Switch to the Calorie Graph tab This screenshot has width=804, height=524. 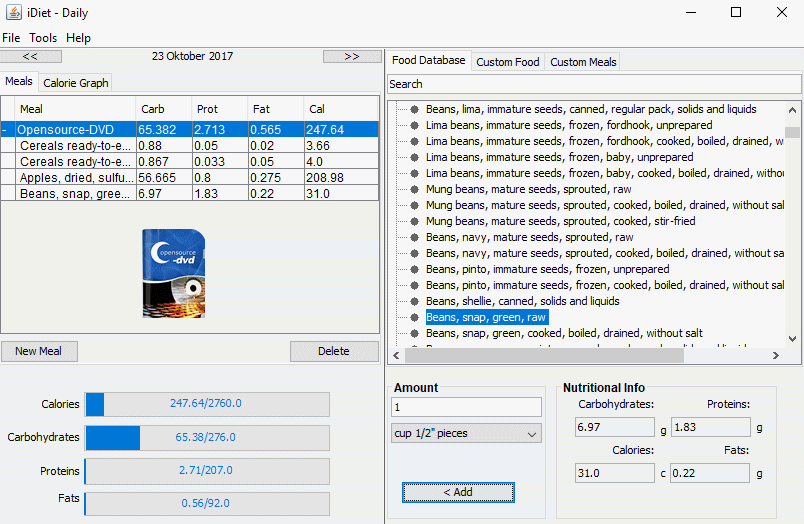pos(76,83)
